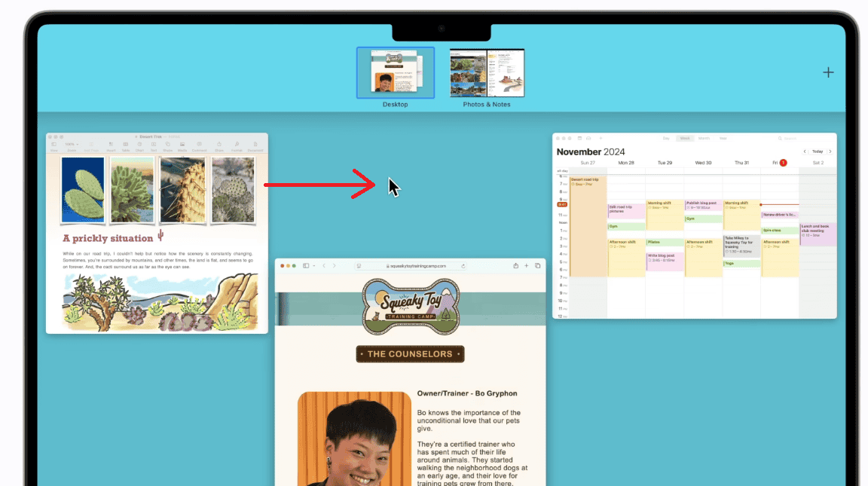Screen dimensions: 868x486
Task: Click the Table icon in Pages toolbar
Action: point(126,144)
